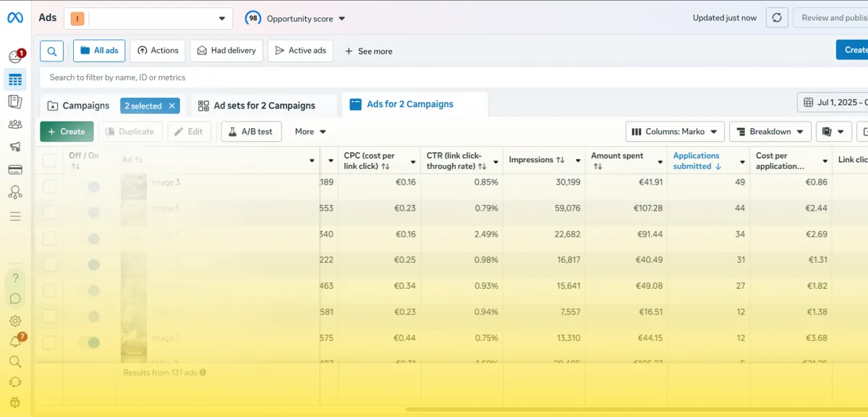The height and width of the screenshot is (417, 868).
Task: Expand the Columns: Marko dropdown
Action: (674, 132)
